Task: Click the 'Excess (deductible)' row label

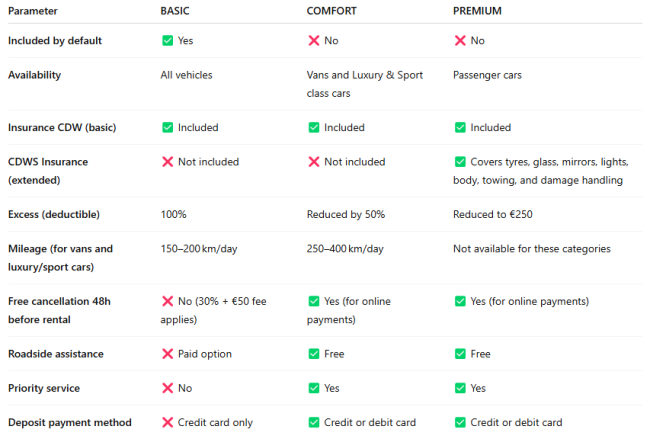Action: coord(54,214)
